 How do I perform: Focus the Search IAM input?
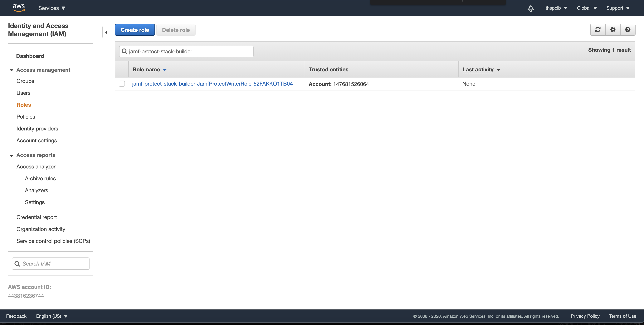click(x=51, y=264)
